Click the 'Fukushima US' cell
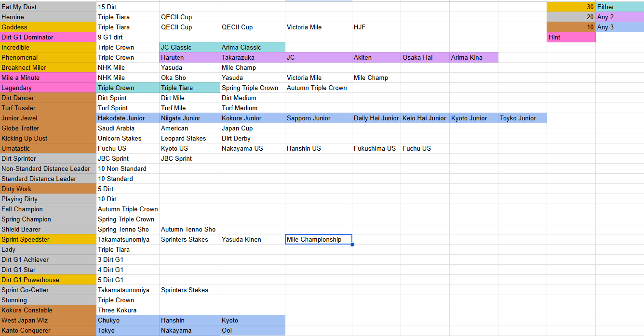Image resolution: width=644 pixels, height=336 pixels. pyautogui.click(x=376, y=148)
